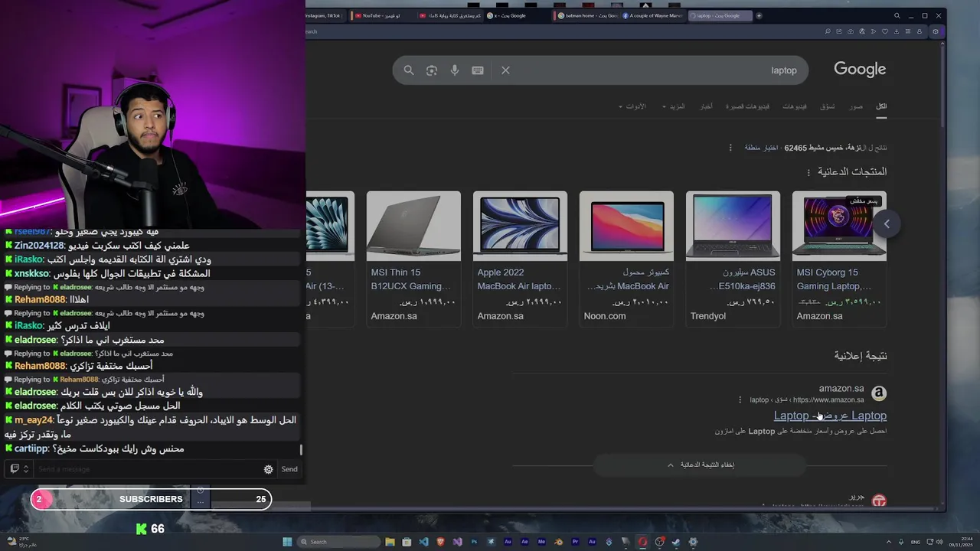Open three-dot menu beside location results line

pos(730,148)
